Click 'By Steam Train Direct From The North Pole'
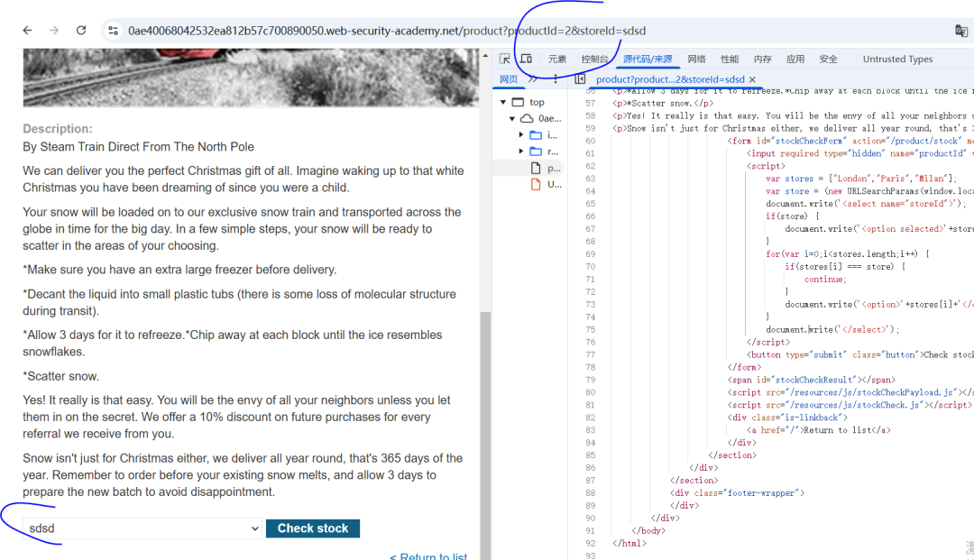This screenshot has width=974, height=560. 139,146
